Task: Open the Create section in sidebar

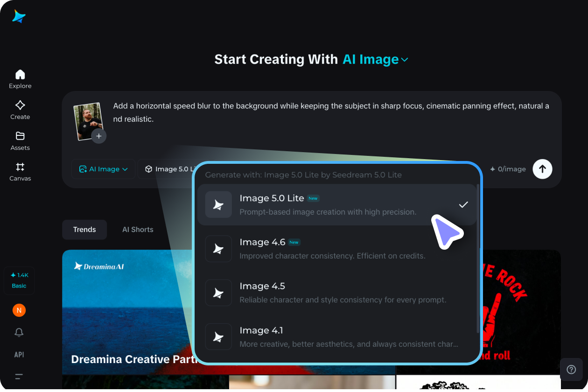Action: (20, 110)
